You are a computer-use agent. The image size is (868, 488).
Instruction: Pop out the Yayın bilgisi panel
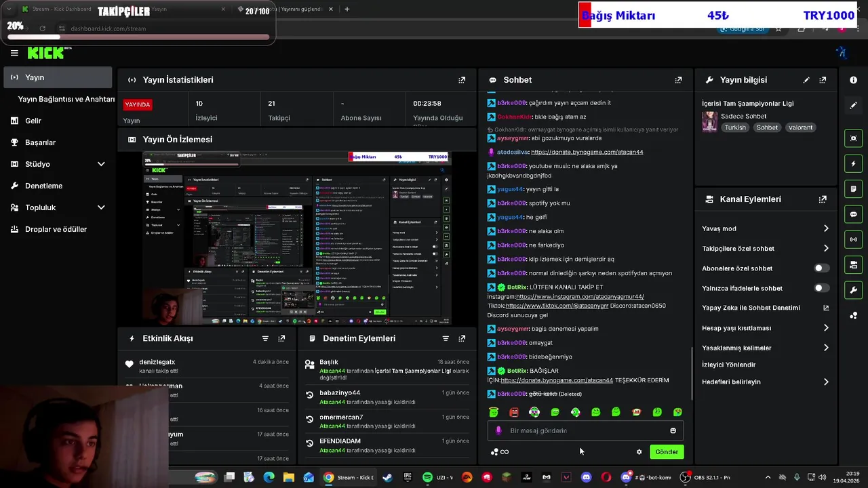coord(823,80)
